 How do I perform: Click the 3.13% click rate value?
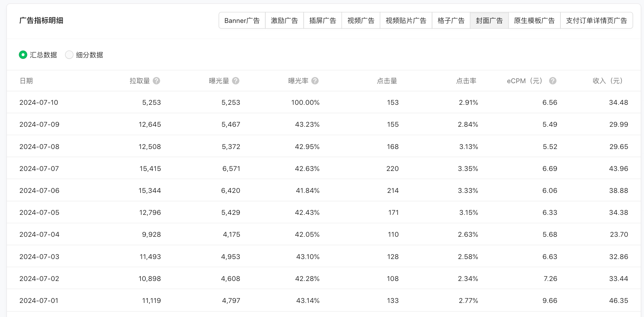click(469, 147)
